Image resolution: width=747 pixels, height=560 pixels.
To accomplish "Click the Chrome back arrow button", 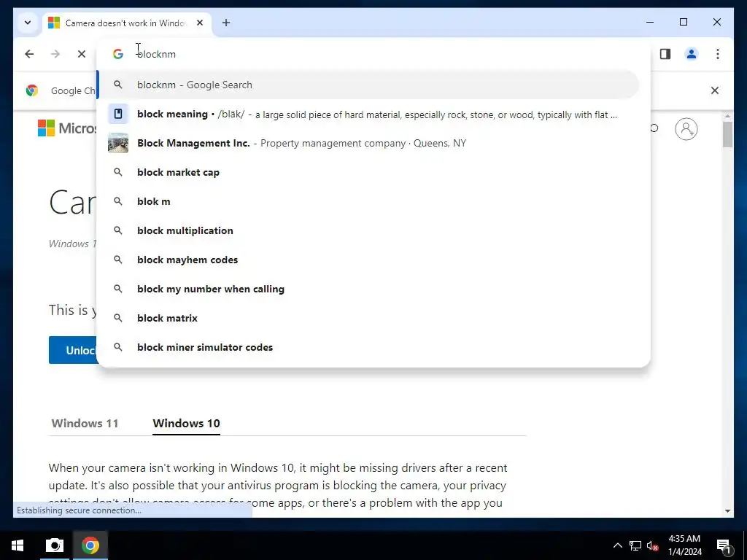I will pos(29,54).
